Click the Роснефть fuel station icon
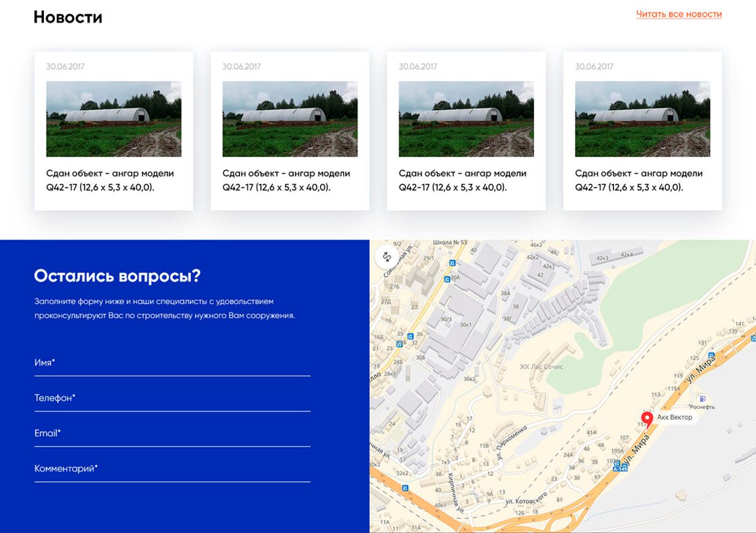The width and height of the screenshot is (756, 533). 702,399
